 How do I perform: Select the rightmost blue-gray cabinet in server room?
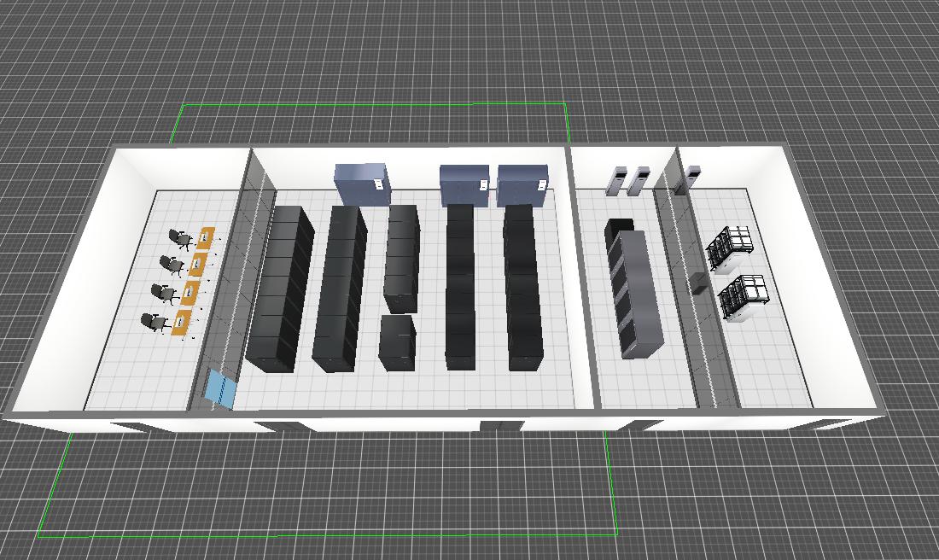tap(522, 185)
